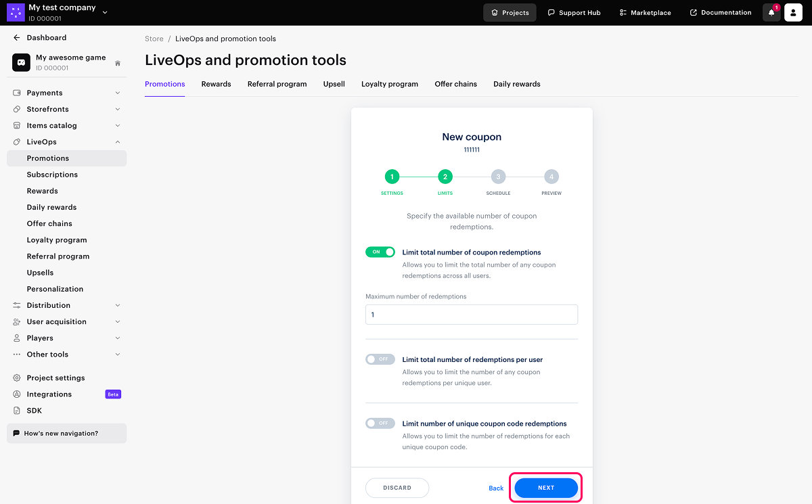Image resolution: width=812 pixels, height=504 pixels.
Task: Switch to the Daily rewards tab
Action: point(516,84)
